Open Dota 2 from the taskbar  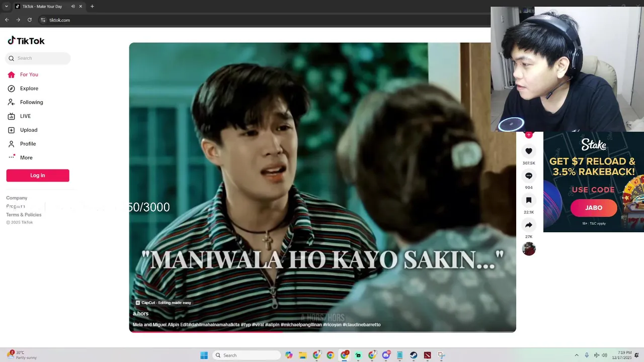point(427,355)
